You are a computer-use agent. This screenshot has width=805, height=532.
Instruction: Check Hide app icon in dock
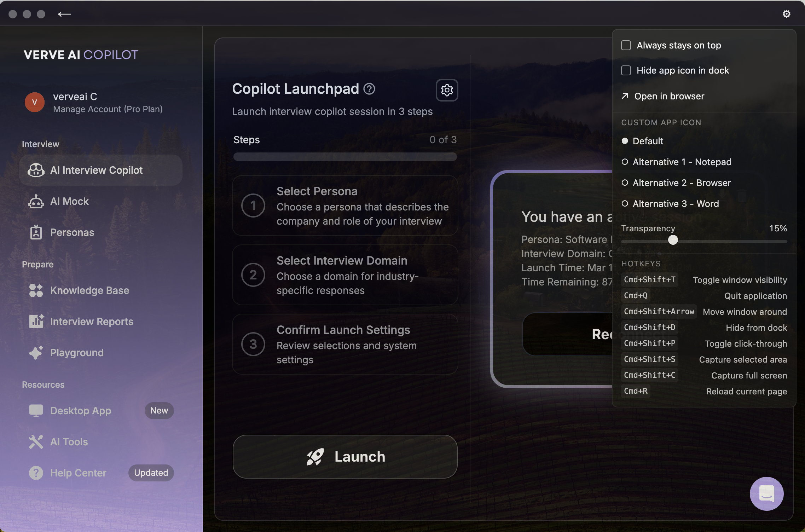626,70
